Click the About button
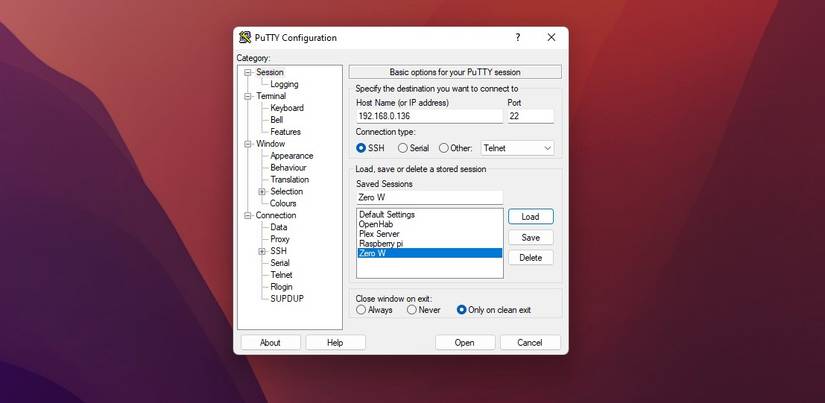The width and height of the screenshot is (825, 403). point(270,342)
